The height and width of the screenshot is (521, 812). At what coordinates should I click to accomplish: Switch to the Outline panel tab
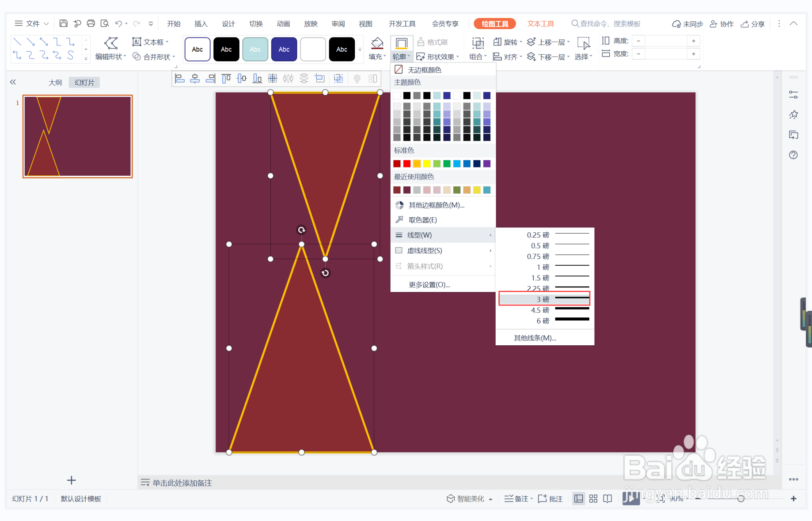coord(55,82)
